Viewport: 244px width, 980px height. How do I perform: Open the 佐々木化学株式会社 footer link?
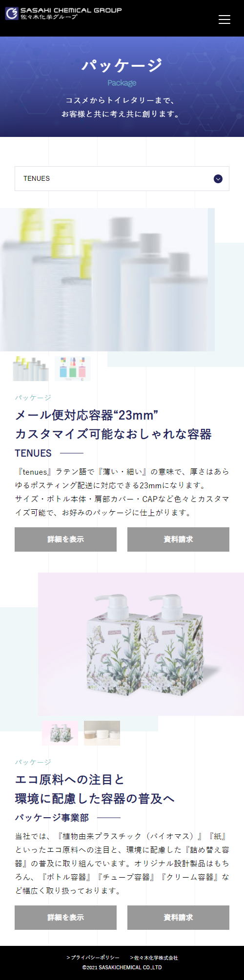(154, 958)
